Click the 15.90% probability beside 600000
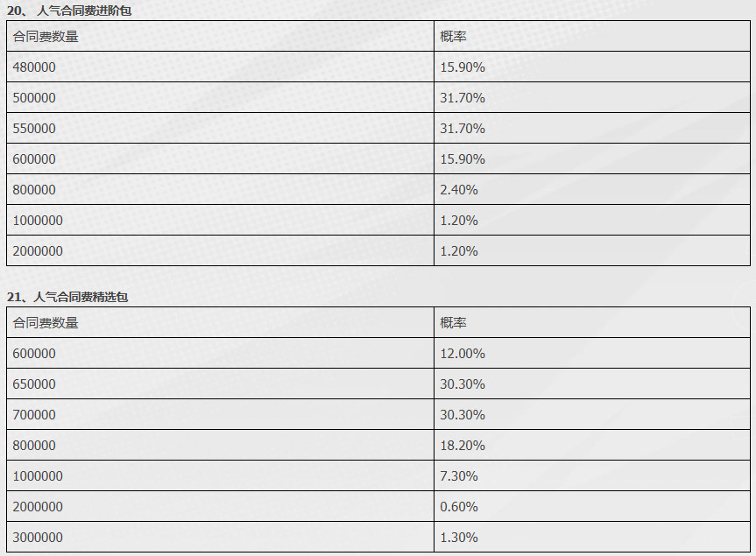756x556 pixels. click(592, 159)
